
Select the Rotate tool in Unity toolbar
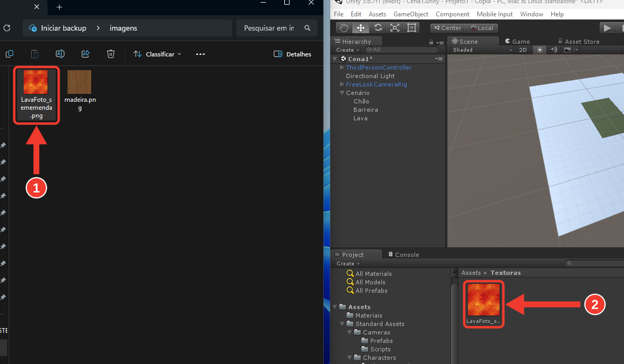coord(378,28)
